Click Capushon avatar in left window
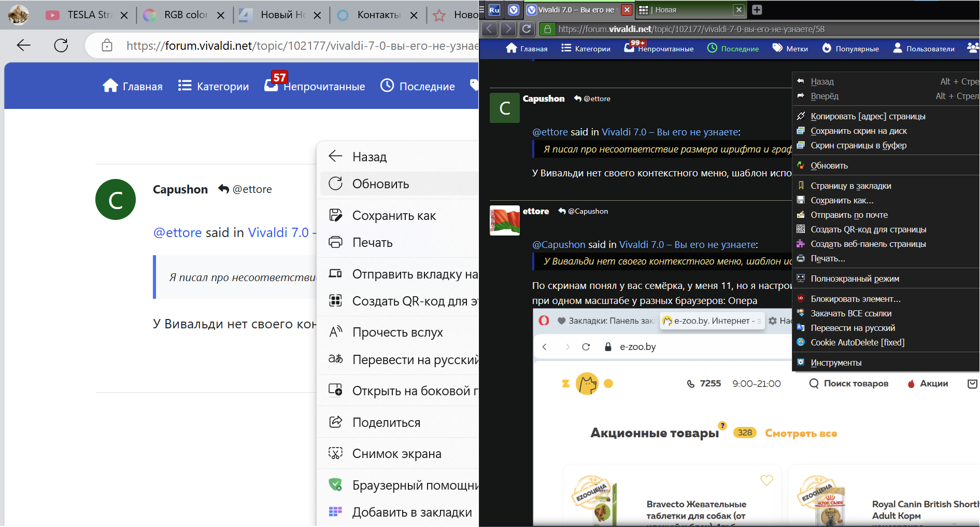 click(x=116, y=200)
